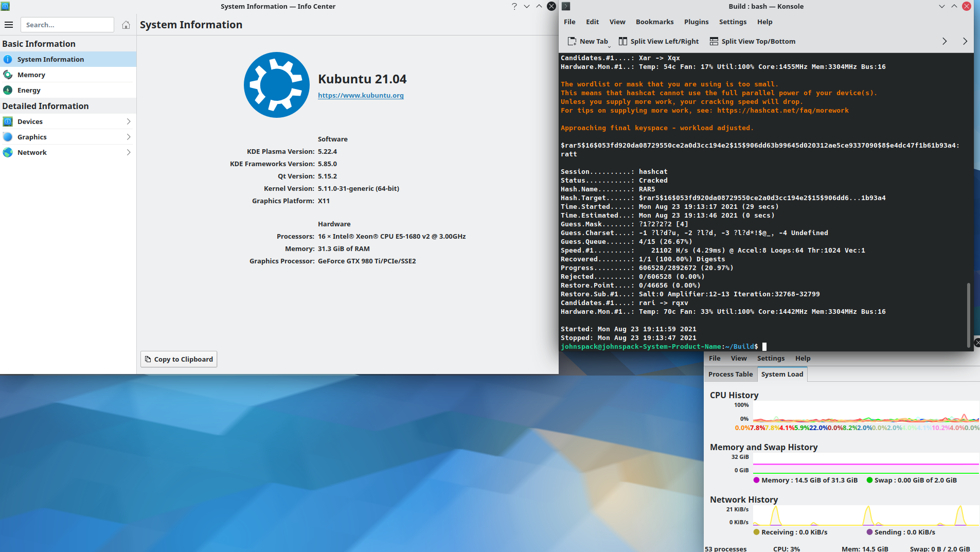Maximize the Info Center window
980x552 pixels.
tap(539, 6)
